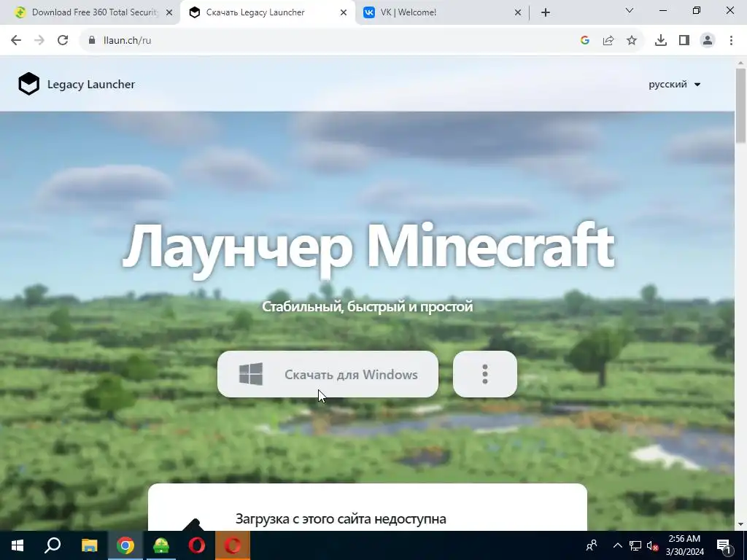The width and height of the screenshot is (747, 560).
Task: Open more download options three-dot button
Action: (485, 374)
